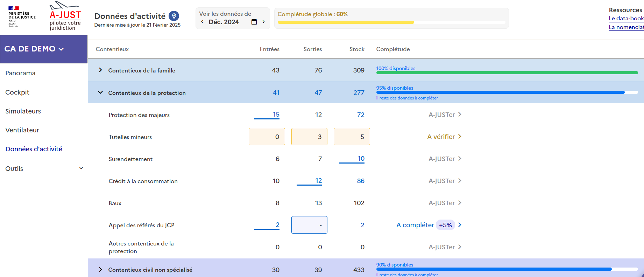The height and width of the screenshot is (277, 644).
Task: Click the empty Sorties field for Appel des référés
Action: pos(309,225)
